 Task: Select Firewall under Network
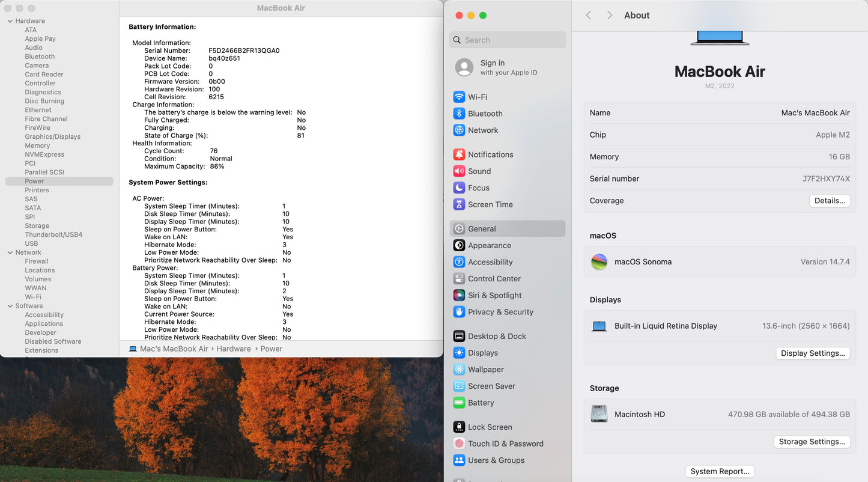(37, 261)
